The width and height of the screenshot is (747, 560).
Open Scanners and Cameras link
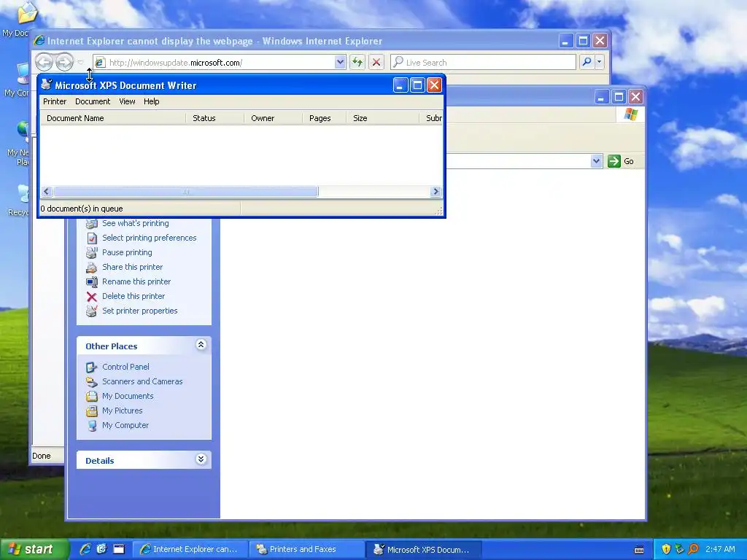(x=142, y=381)
